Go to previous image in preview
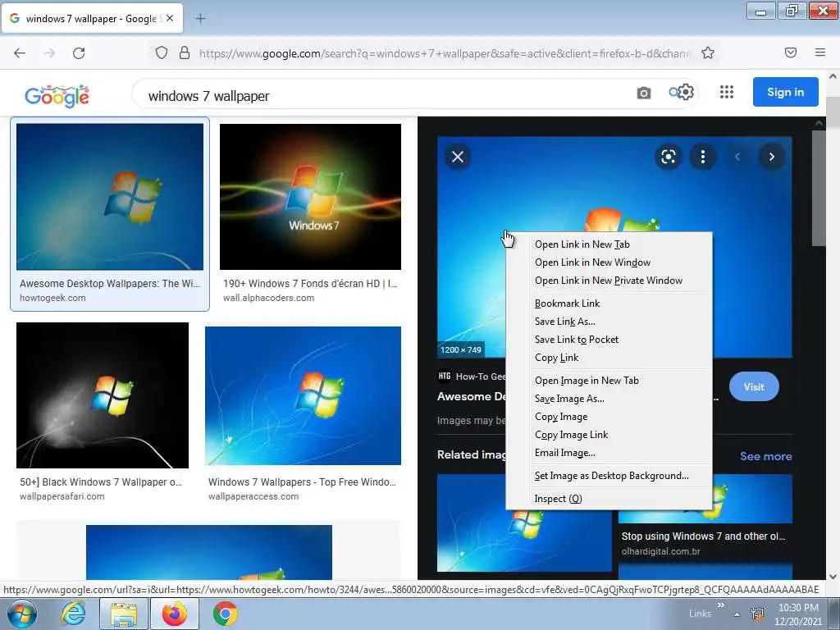This screenshot has width=840, height=630. point(737,157)
